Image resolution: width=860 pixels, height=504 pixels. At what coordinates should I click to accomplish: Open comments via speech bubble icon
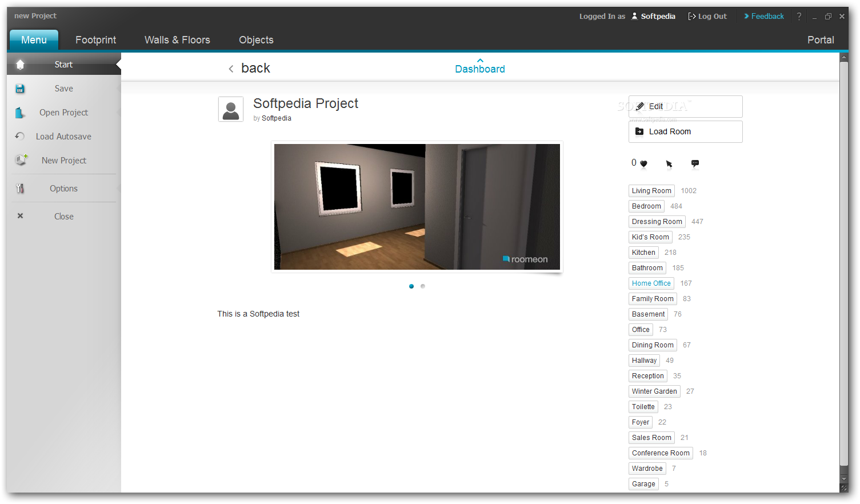pos(695,163)
